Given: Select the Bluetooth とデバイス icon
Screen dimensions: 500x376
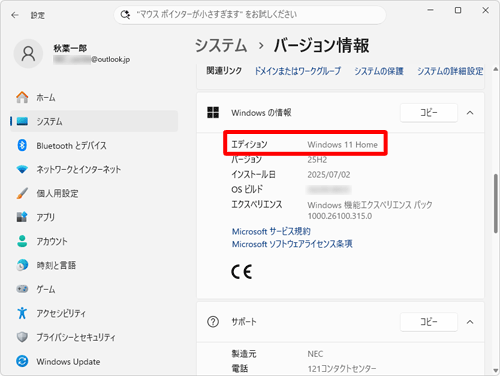Looking at the screenshot, I should coord(22,145).
